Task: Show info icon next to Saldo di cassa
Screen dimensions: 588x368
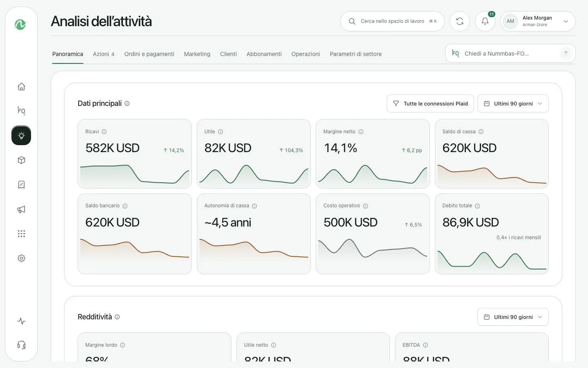Action: point(481,132)
